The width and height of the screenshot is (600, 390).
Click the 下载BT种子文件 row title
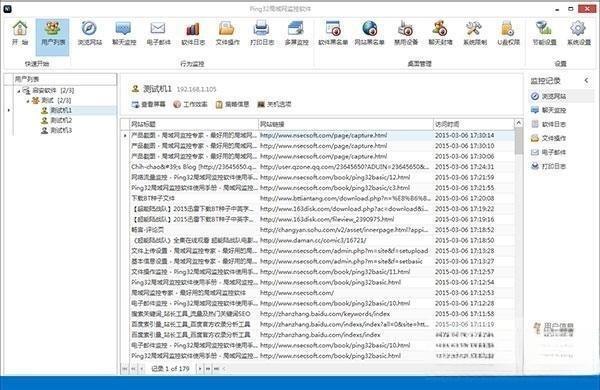[x=153, y=198]
